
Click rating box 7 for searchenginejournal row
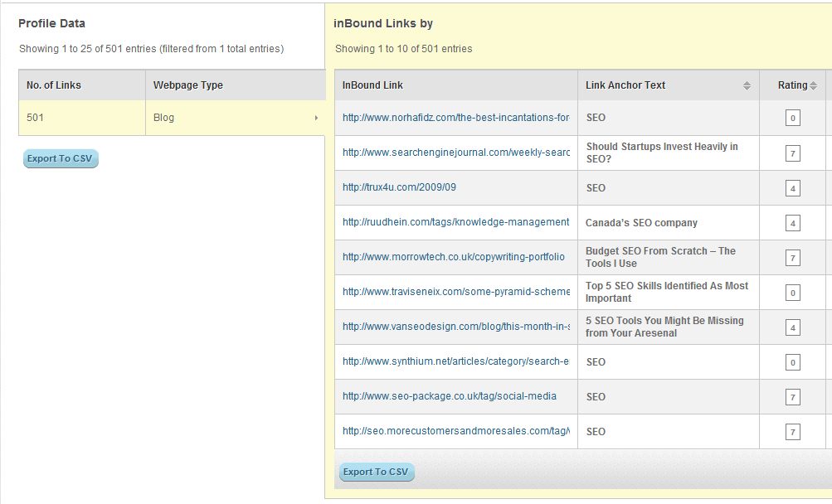click(793, 154)
